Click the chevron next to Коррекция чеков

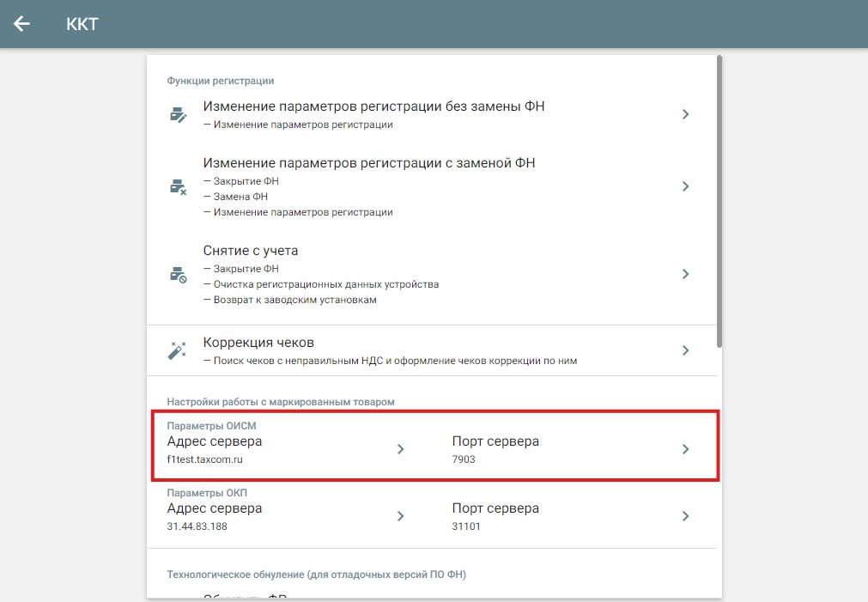(685, 350)
